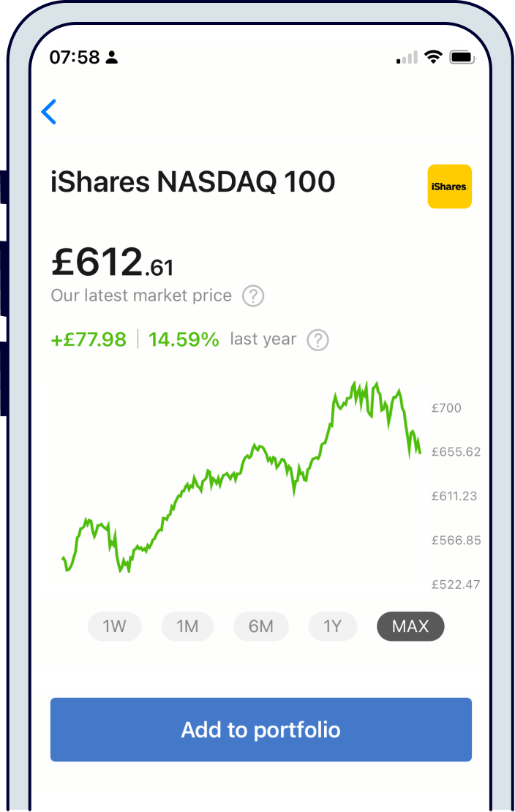Show the 6M price history

click(x=260, y=626)
